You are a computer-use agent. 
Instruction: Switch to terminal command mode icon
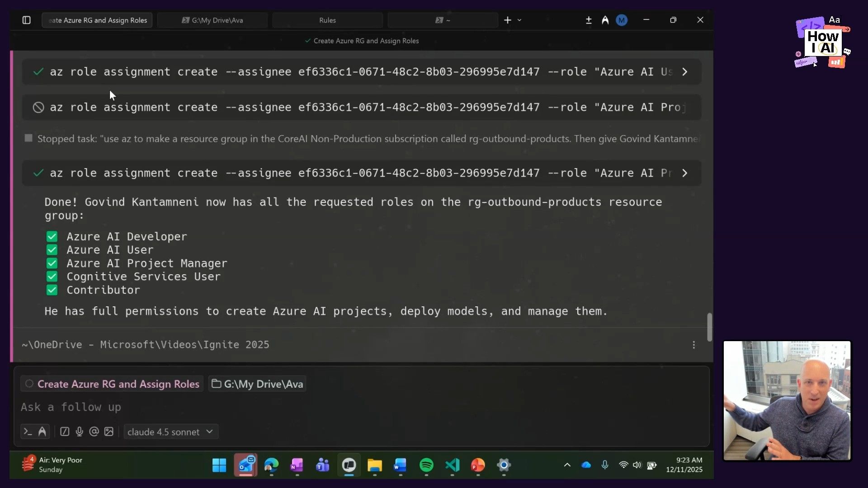click(28, 432)
